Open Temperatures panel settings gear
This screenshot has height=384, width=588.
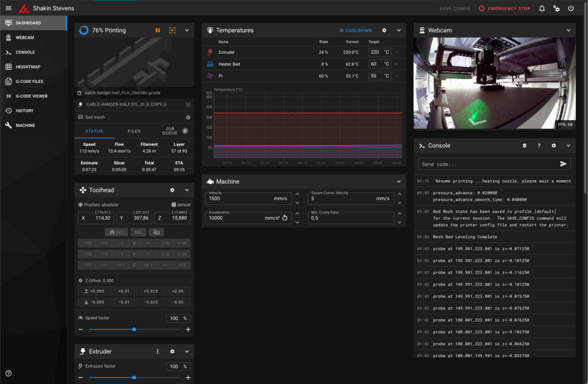point(384,30)
